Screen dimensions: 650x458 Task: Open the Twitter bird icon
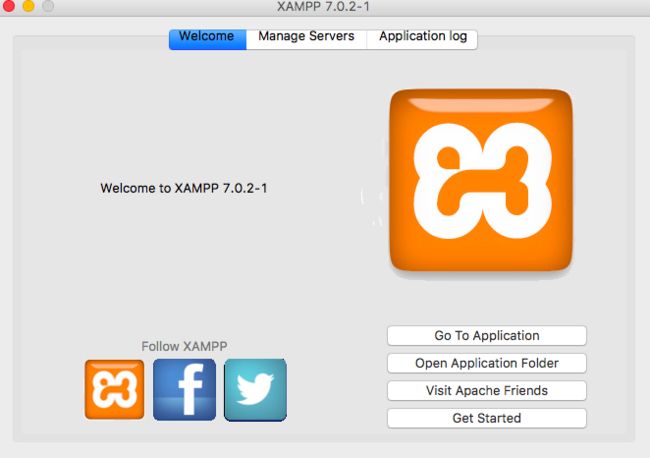click(255, 390)
